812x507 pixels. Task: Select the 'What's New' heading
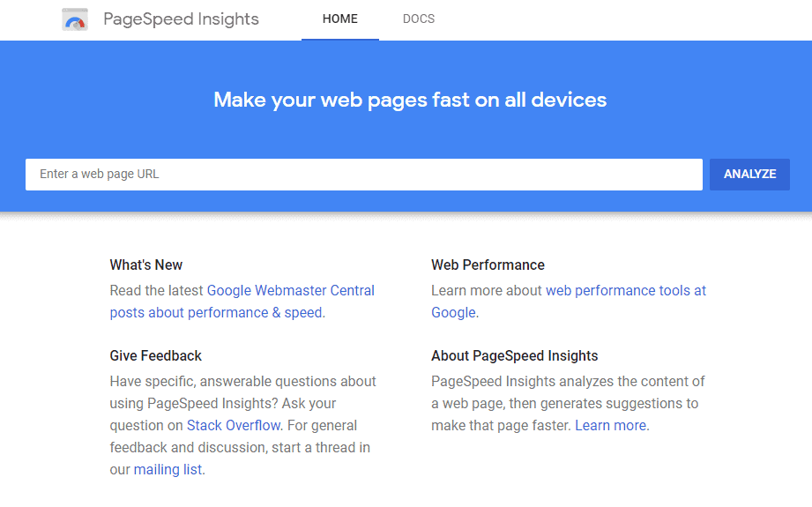(x=146, y=265)
